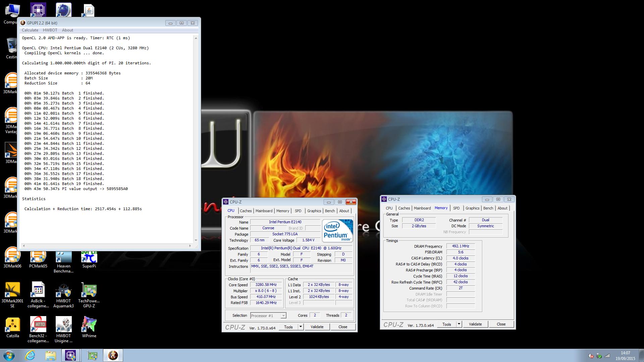Open the Computer desktop icon
The image size is (644, 362).
12,13
